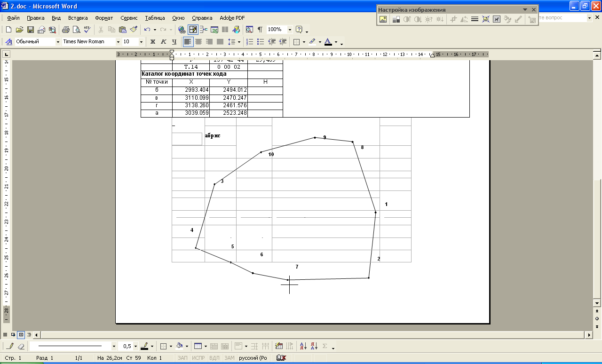Justify the paragraph text
Screen dimensions: 602x364
coord(220,42)
